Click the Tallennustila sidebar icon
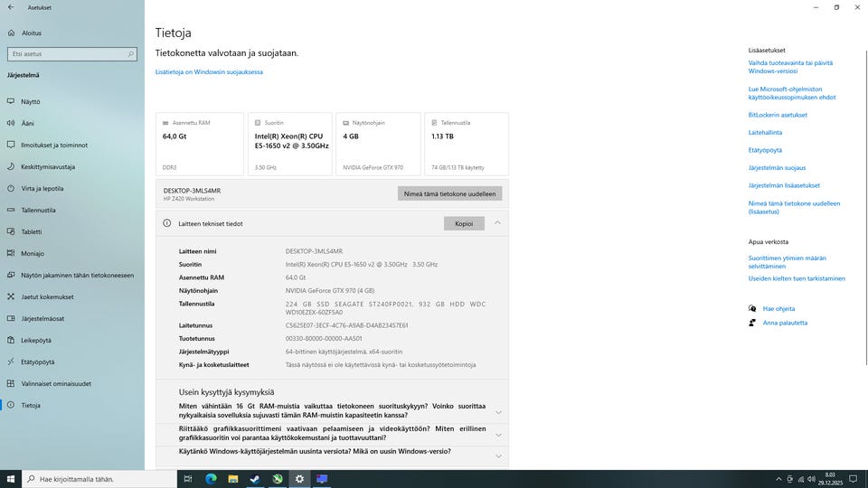The image size is (868, 488). pos(11,211)
